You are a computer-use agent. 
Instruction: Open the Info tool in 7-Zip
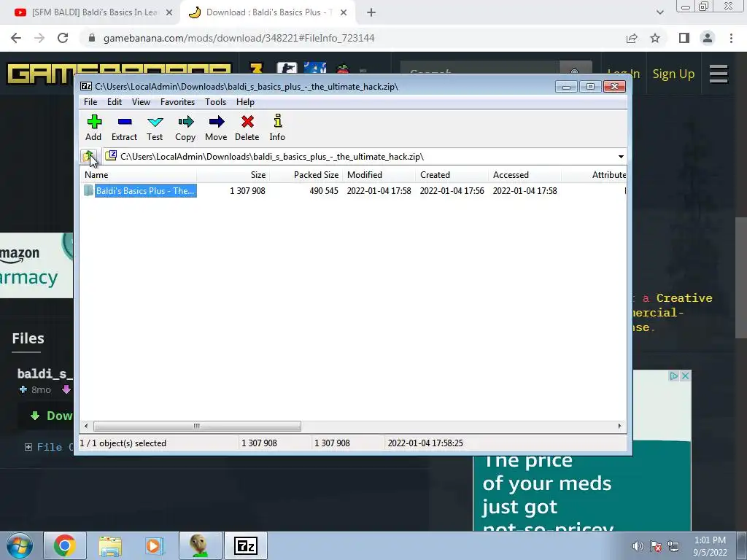(x=277, y=128)
